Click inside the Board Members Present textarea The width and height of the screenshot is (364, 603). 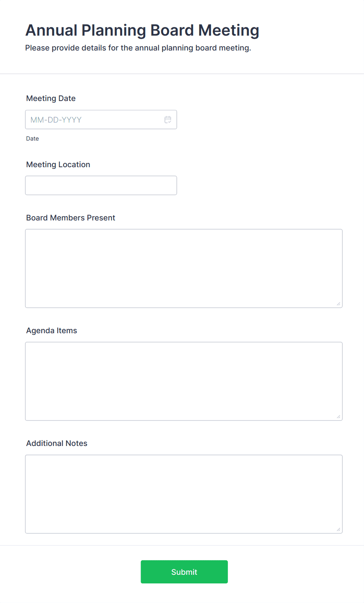coord(184,268)
